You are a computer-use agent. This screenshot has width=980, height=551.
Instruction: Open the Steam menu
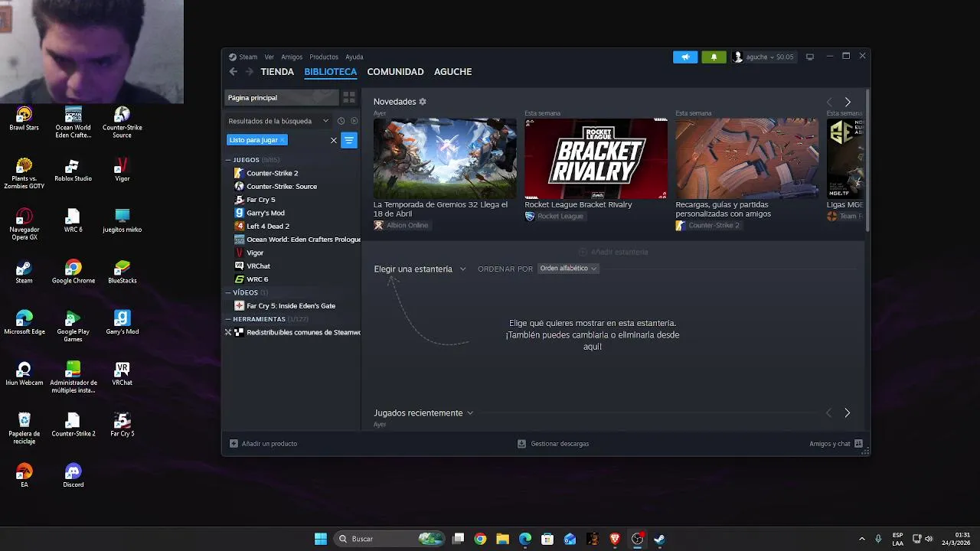243,57
